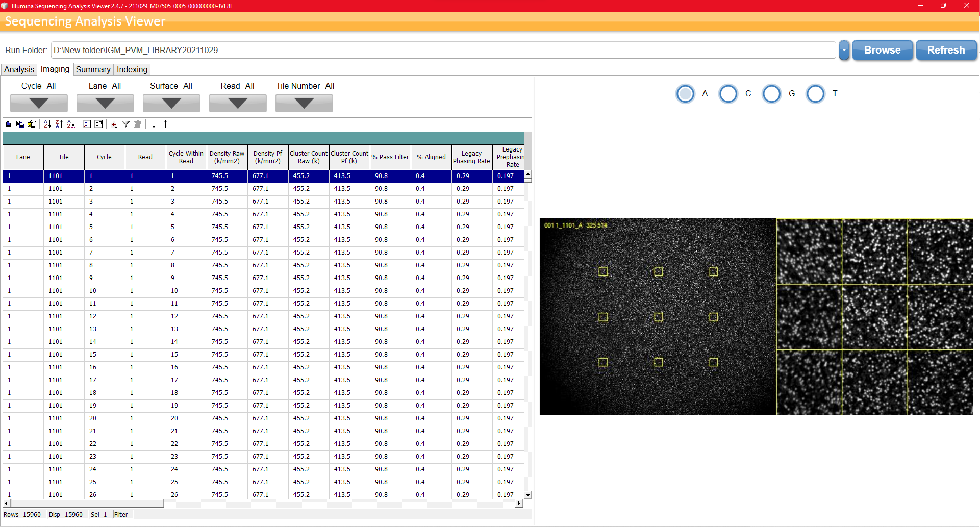
Task: Click the Browse button
Action: [882, 50]
